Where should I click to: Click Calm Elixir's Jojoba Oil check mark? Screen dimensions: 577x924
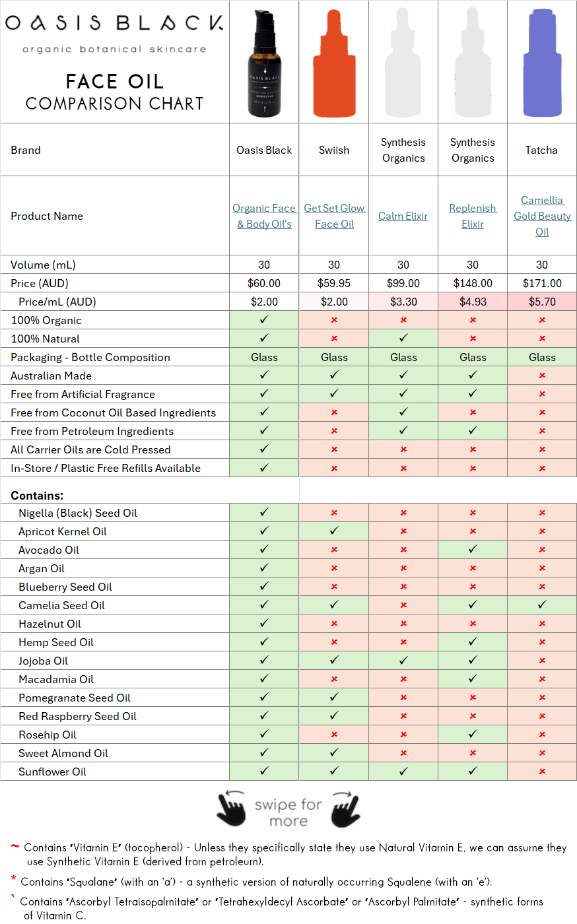coord(403,660)
